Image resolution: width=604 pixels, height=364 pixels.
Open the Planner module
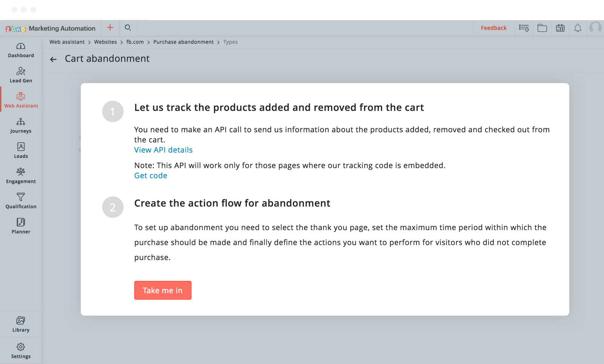point(21,226)
